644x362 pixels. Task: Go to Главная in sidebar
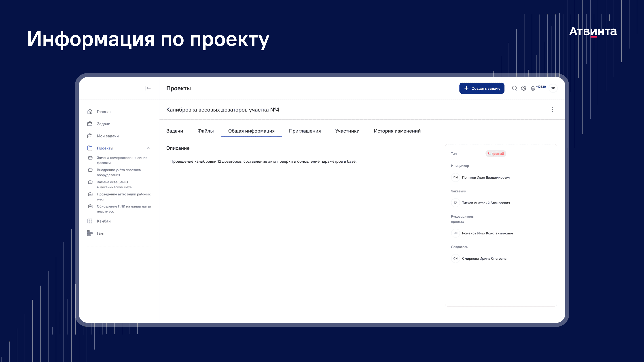click(104, 112)
